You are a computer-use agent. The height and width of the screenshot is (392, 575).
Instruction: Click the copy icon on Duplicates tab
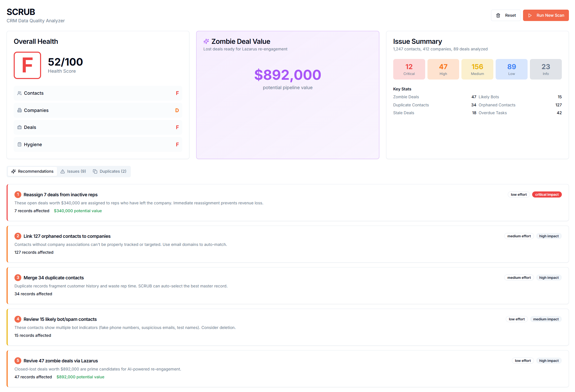point(95,171)
